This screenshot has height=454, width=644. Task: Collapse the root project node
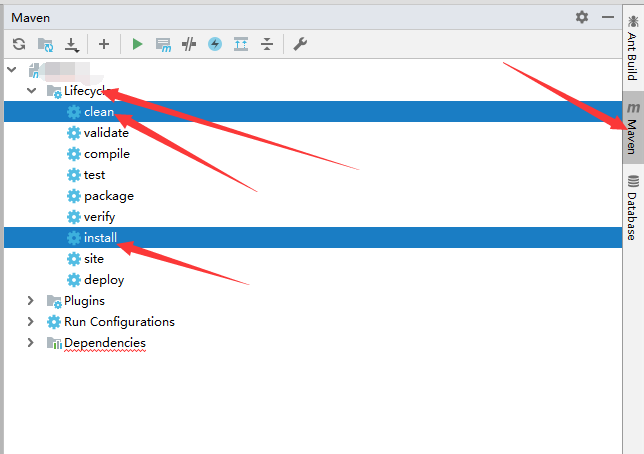(12, 70)
